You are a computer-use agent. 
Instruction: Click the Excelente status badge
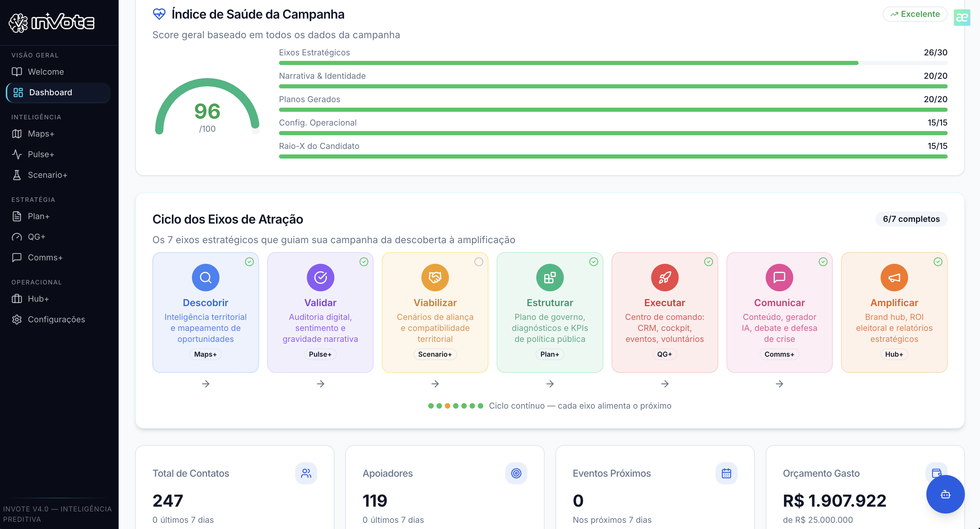915,14
